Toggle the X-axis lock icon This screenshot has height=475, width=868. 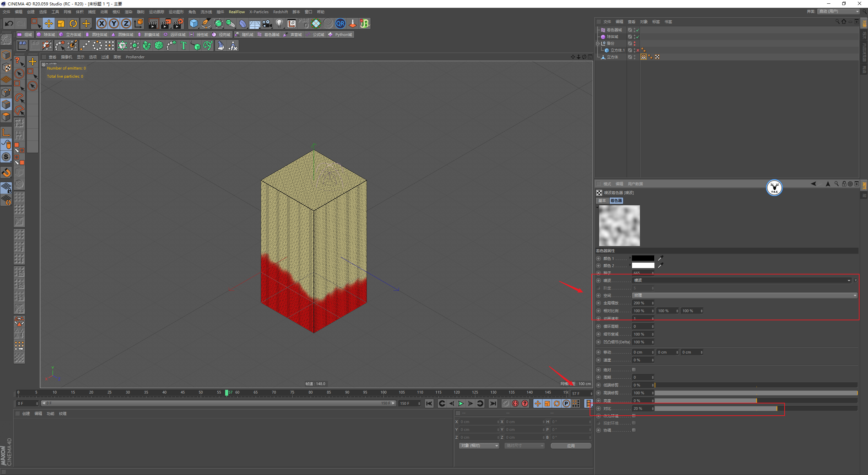pyautogui.click(x=102, y=23)
